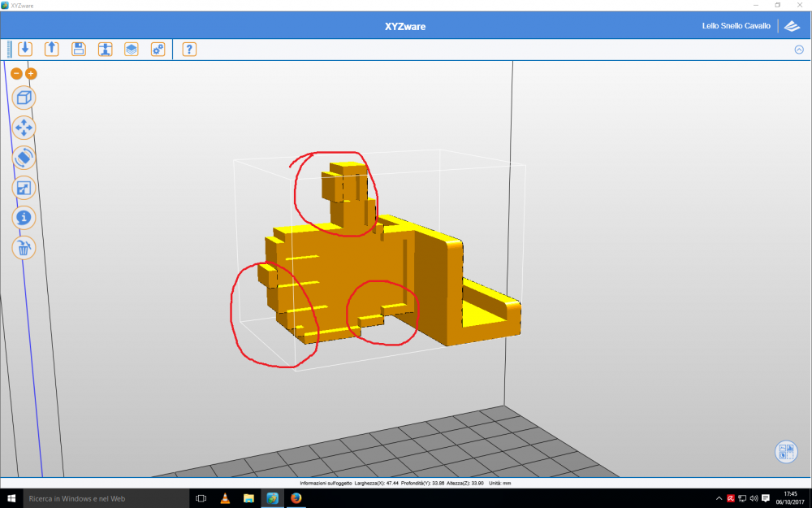Click the Export upward-arrow toolbar icon
Viewport: 812px width, 508px height.
click(x=51, y=49)
